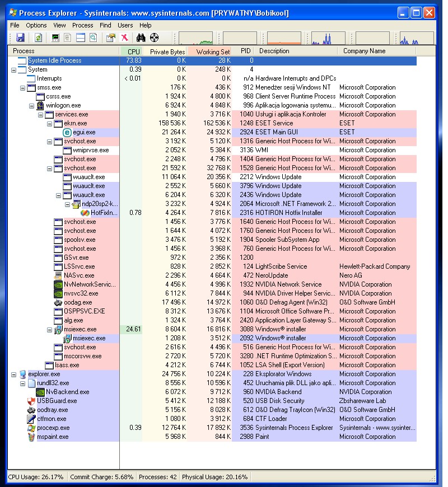Open the Find menu
Viewport: 448px width, 487px height.
pos(105,25)
